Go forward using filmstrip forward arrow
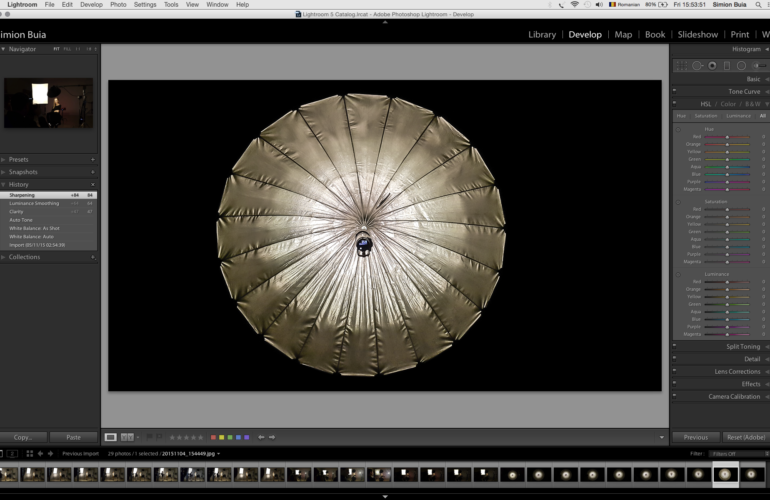The width and height of the screenshot is (770, 500). pos(50,454)
